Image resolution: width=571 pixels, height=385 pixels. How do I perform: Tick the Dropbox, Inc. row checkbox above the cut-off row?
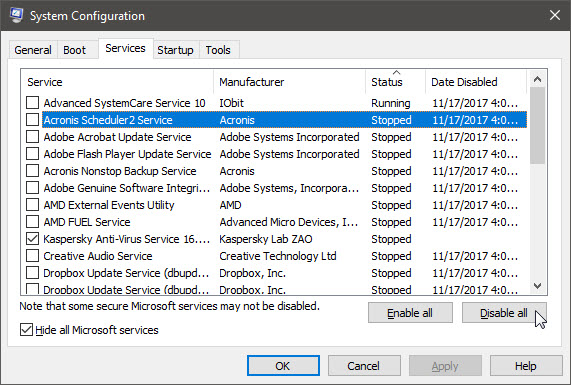[x=32, y=272]
